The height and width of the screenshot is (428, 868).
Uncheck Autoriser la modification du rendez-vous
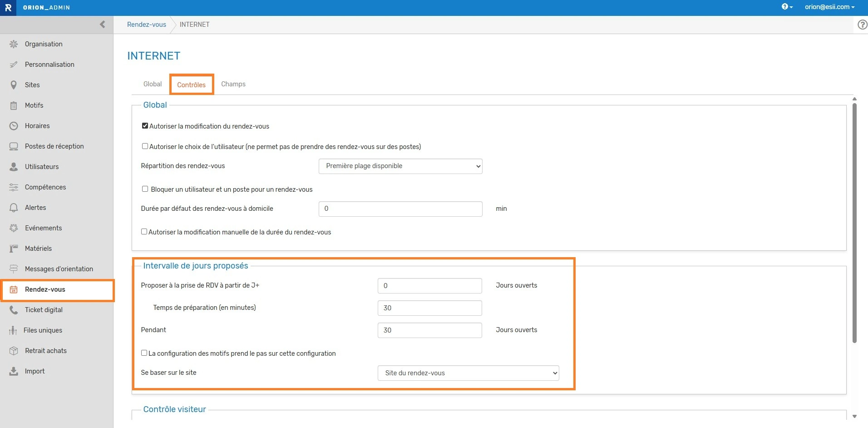[x=145, y=126]
